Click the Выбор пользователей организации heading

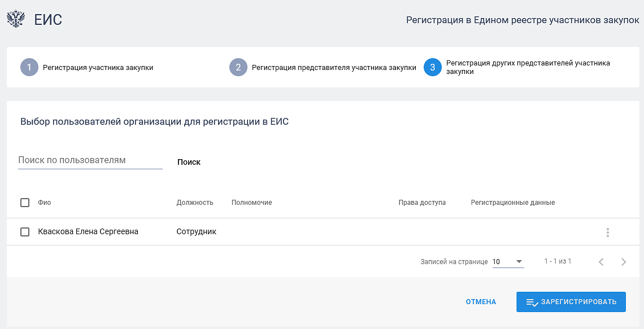[154, 122]
